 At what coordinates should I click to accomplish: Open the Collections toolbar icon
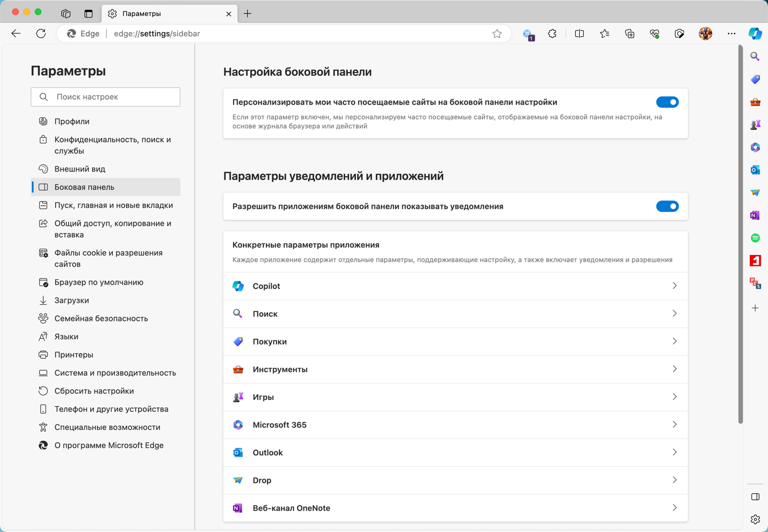point(630,34)
